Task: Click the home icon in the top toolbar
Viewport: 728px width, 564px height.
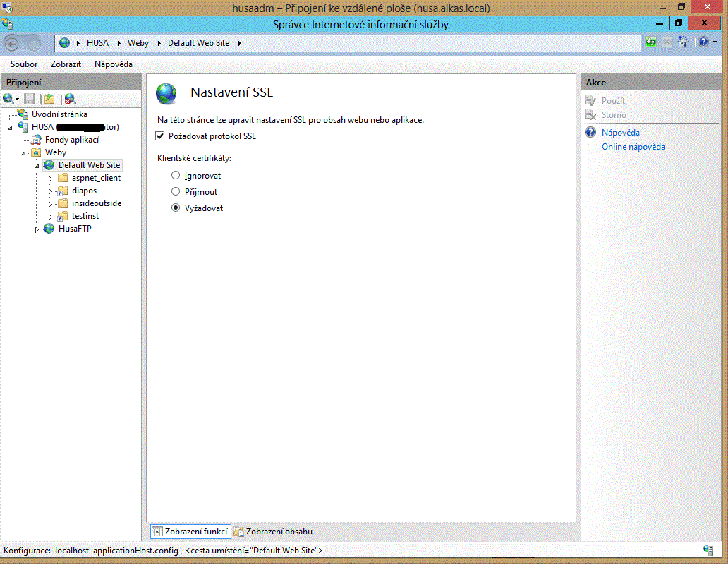Action: coord(683,42)
